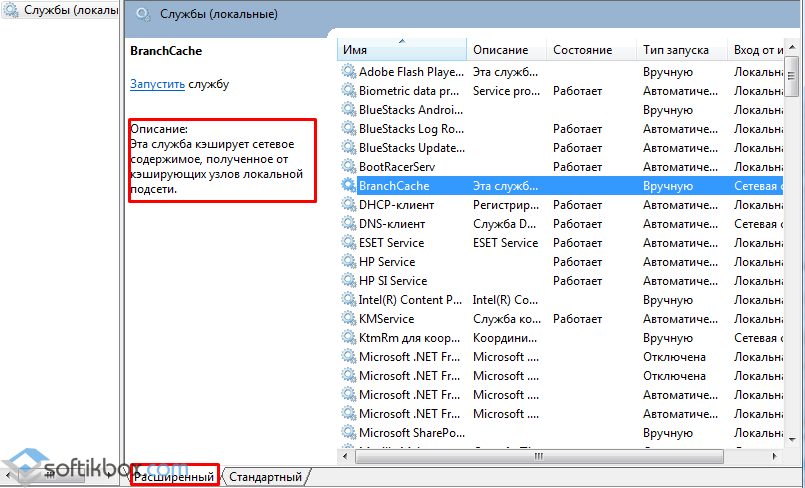Click the Описание column header
Image resolution: width=805 pixels, height=488 pixels.
(506, 49)
